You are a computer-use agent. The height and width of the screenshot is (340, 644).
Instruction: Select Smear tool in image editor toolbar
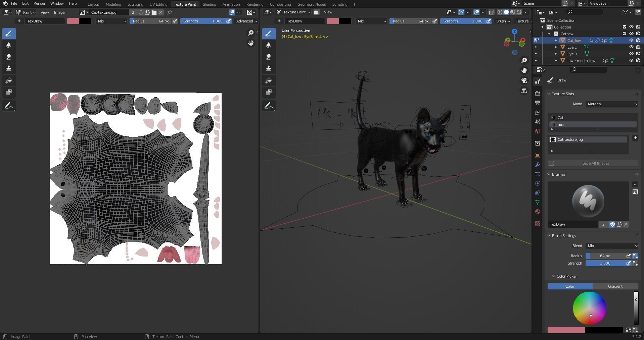point(9,57)
